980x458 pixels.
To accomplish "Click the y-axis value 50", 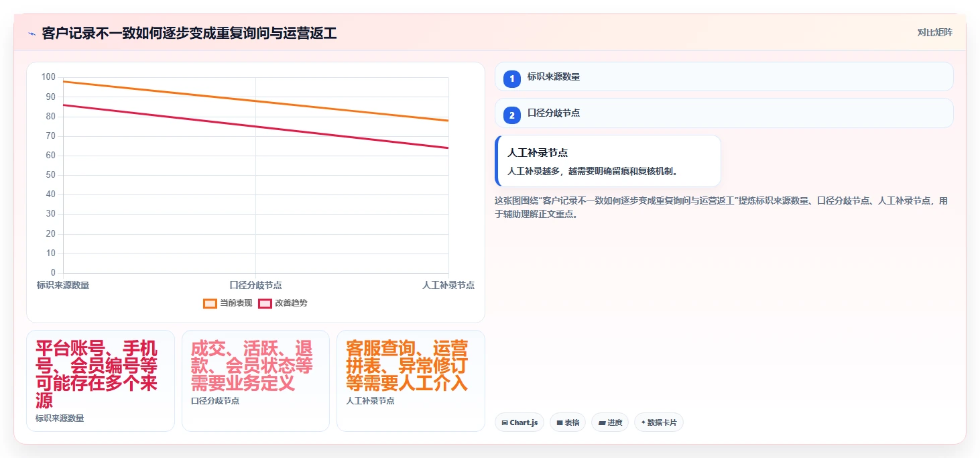I will (x=51, y=175).
